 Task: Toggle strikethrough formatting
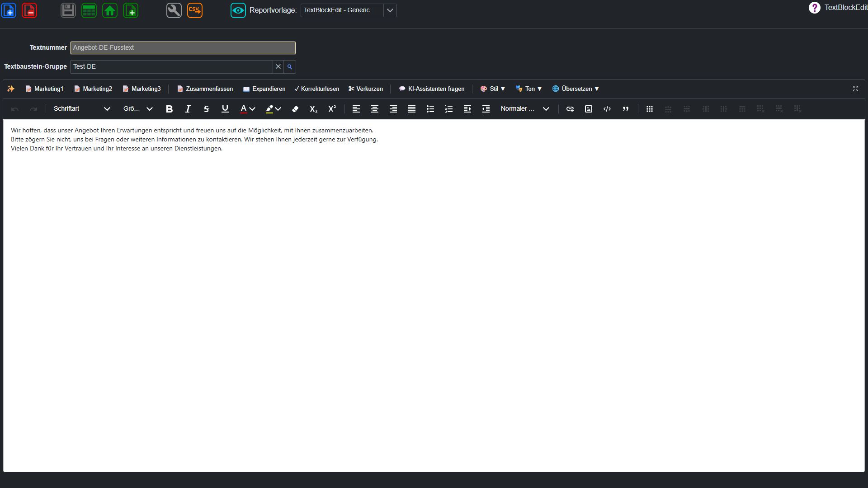[x=207, y=109]
